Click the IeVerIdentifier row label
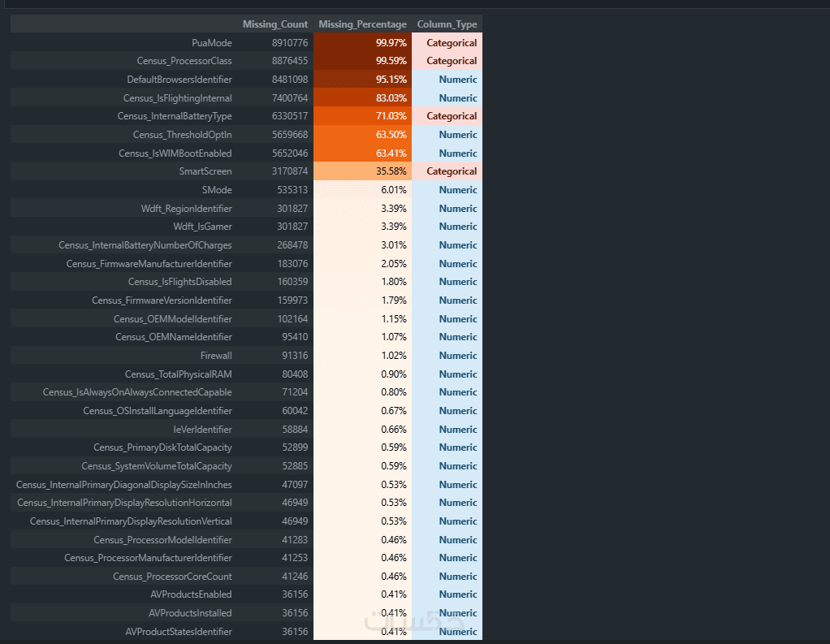 (x=203, y=430)
